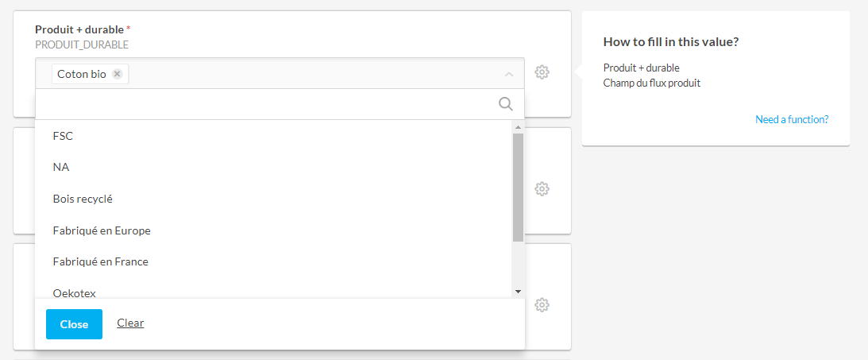The image size is (868, 360).
Task: Select the FSC option
Action: [x=63, y=136]
